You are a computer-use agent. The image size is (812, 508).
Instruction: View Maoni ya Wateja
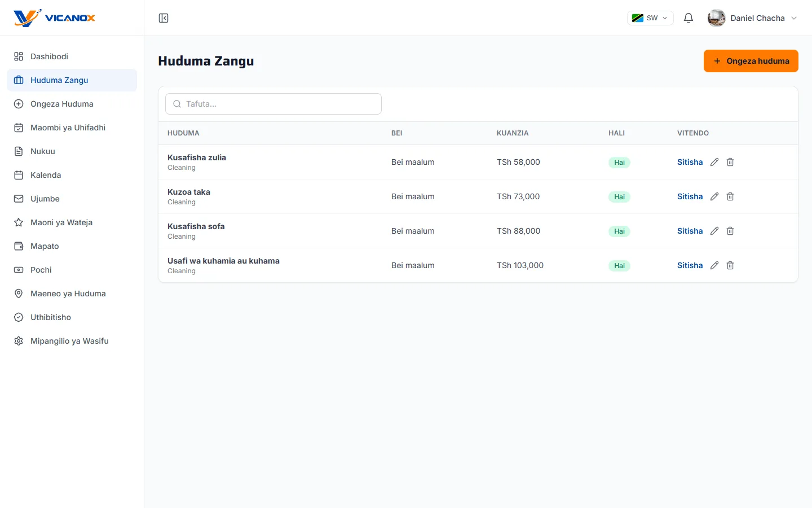pyautogui.click(x=72, y=222)
